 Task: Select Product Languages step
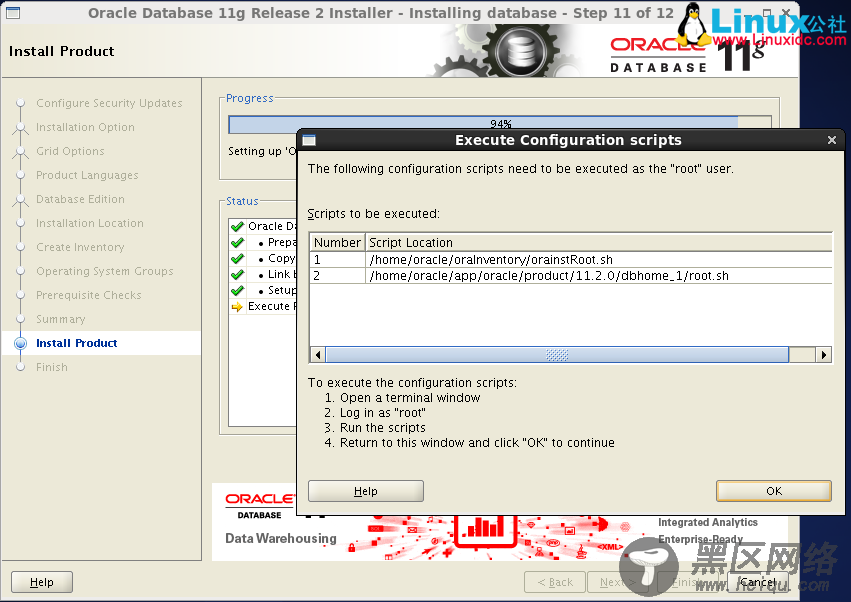[87, 175]
